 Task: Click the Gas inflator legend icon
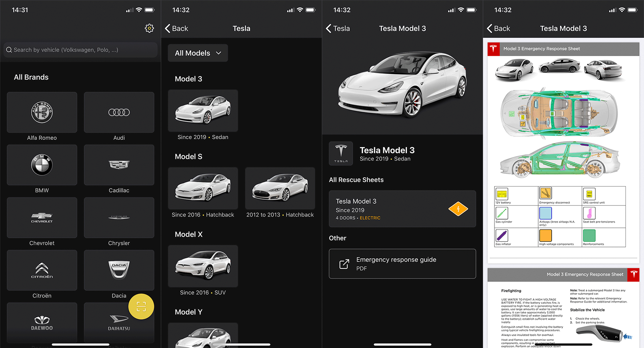(x=502, y=236)
